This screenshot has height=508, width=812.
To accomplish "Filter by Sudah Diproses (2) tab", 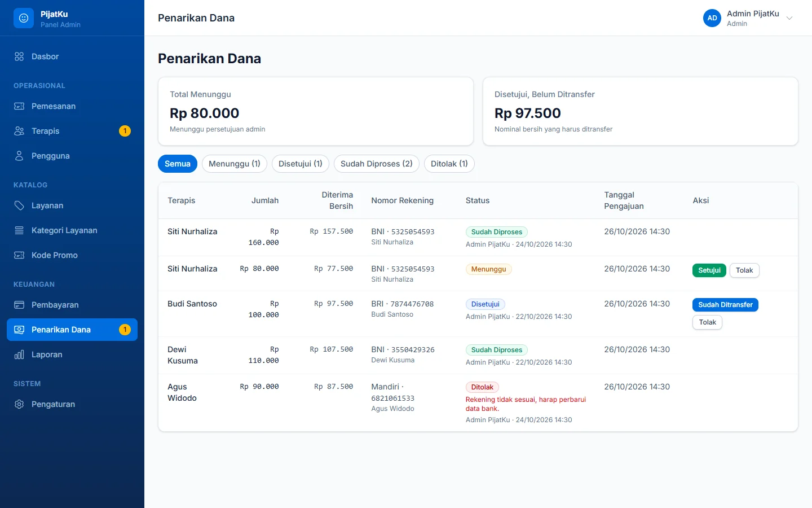I will pos(377,164).
